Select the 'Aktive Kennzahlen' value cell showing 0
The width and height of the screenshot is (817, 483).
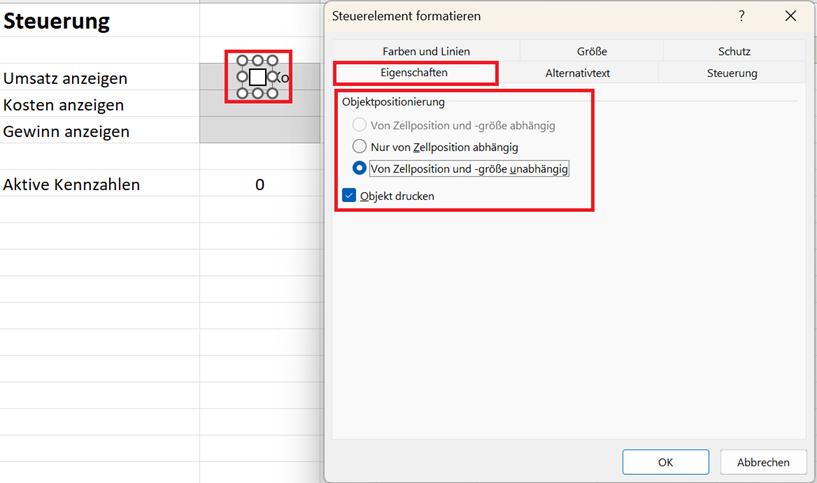260,184
